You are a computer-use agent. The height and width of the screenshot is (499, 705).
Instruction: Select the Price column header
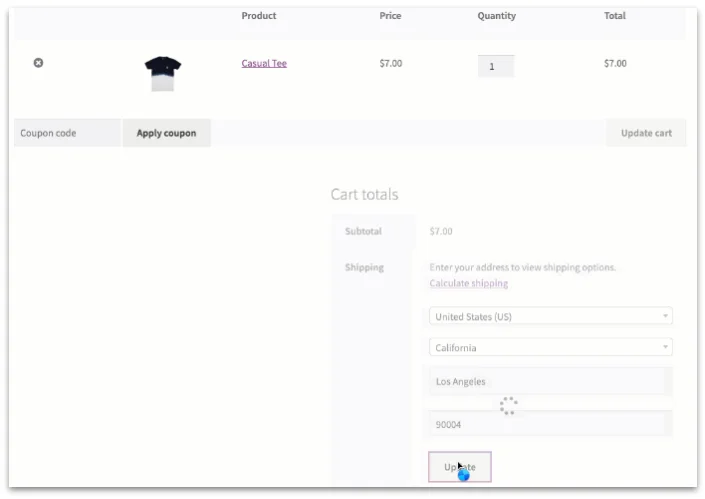(x=390, y=16)
